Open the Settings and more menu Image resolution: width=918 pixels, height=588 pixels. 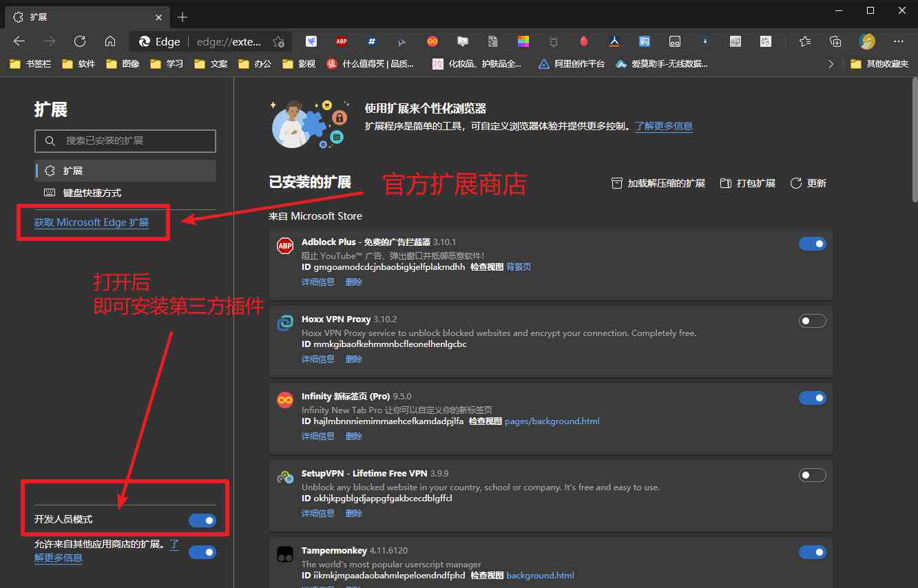[x=898, y=41]
